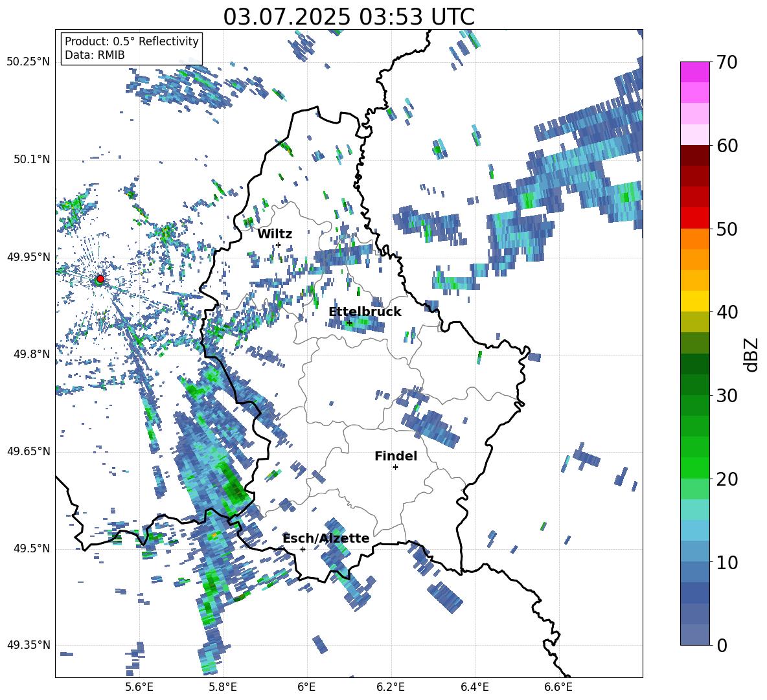Image resolution: width=767 pixels, height=700 pixels.
Task: Click the Product: 0.5° Reflectivity text
Action: (132, 41)
